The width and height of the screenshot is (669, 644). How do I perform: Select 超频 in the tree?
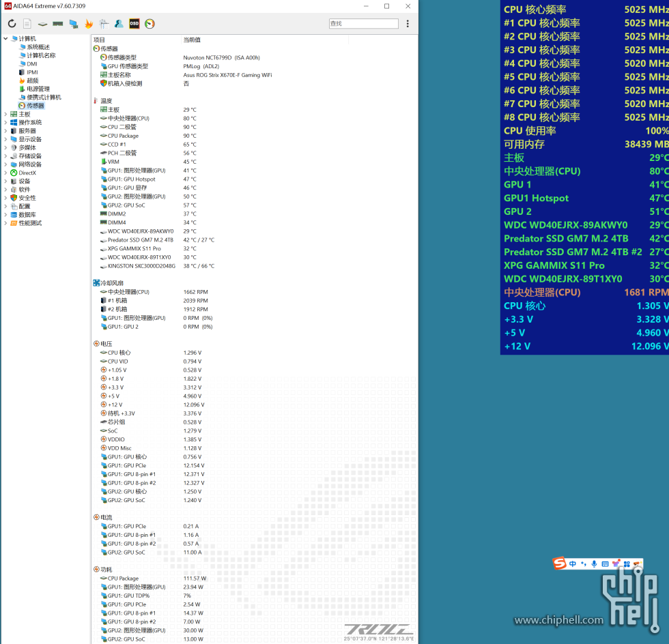click(33, 80)
